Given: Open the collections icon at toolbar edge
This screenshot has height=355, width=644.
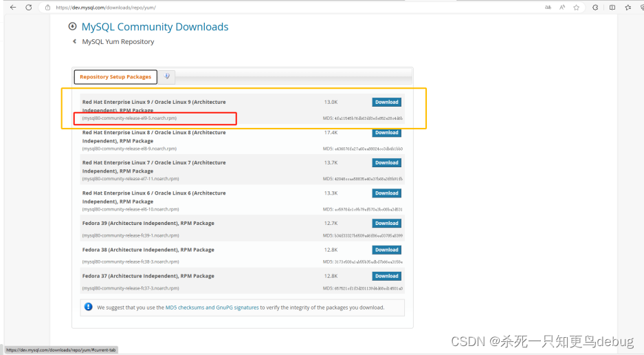Looking at the screenshot, I should 641,8.
